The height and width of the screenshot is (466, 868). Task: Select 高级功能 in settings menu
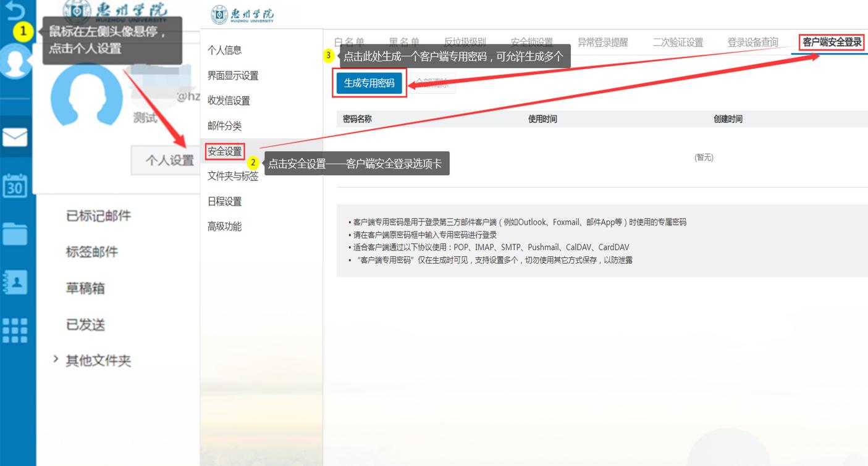[224, 227]
